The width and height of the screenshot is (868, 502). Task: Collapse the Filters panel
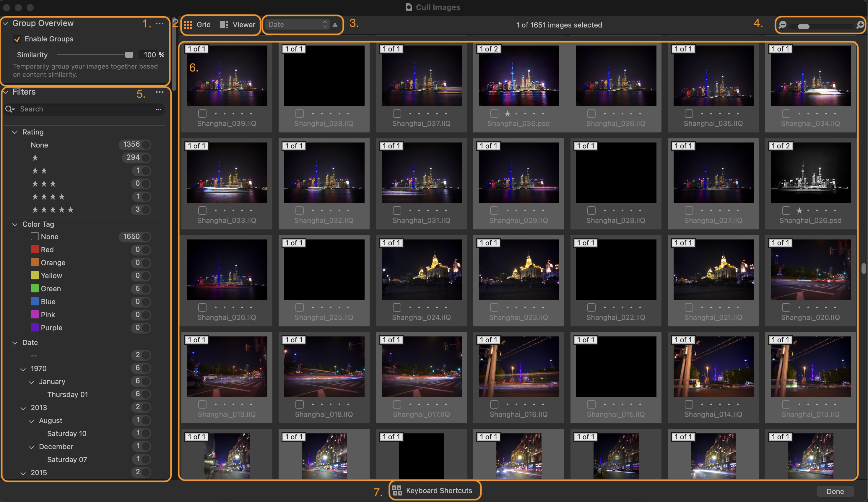[6, 92]
